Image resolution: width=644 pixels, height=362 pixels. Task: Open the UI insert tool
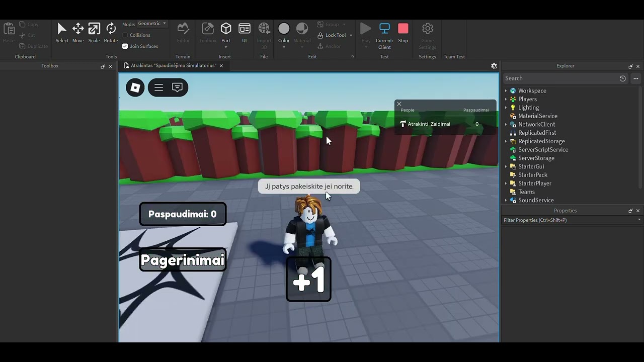tap(245, 32)
